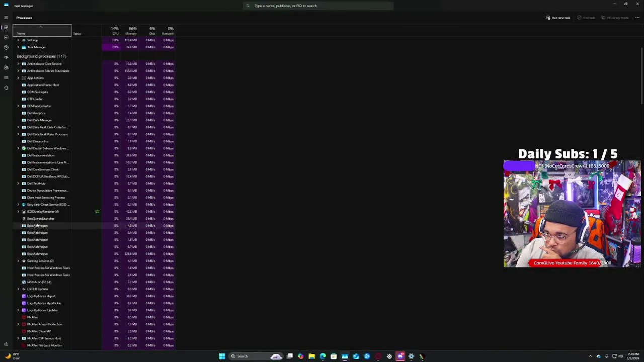
Task: Select Logi Options+ AppBroker process row
Action: pos(94,303)
